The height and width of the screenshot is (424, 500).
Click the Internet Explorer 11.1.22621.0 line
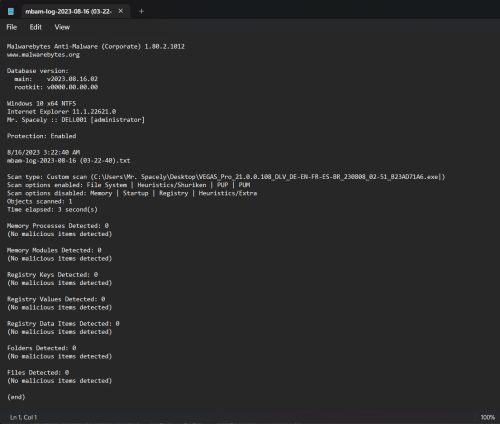(62, 112)
